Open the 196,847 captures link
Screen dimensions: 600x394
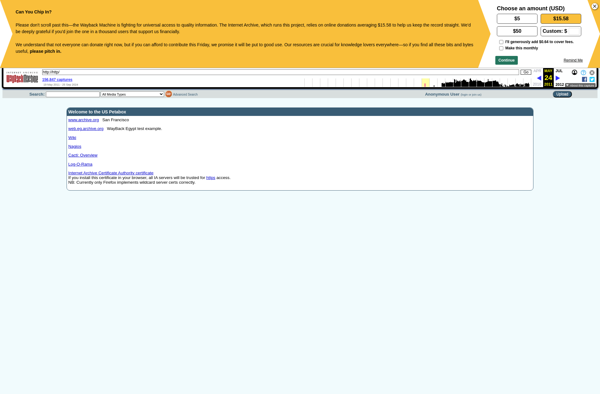coord(57,80)
